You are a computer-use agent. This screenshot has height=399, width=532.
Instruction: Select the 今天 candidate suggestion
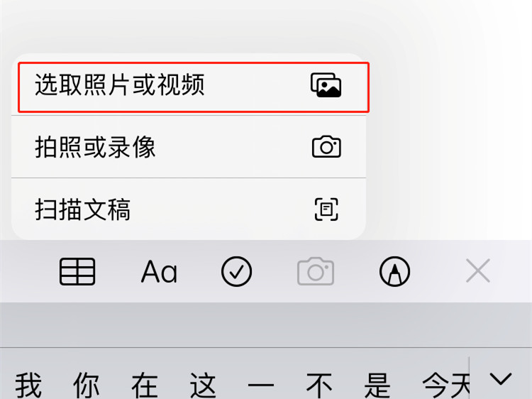tap(446, 386)
